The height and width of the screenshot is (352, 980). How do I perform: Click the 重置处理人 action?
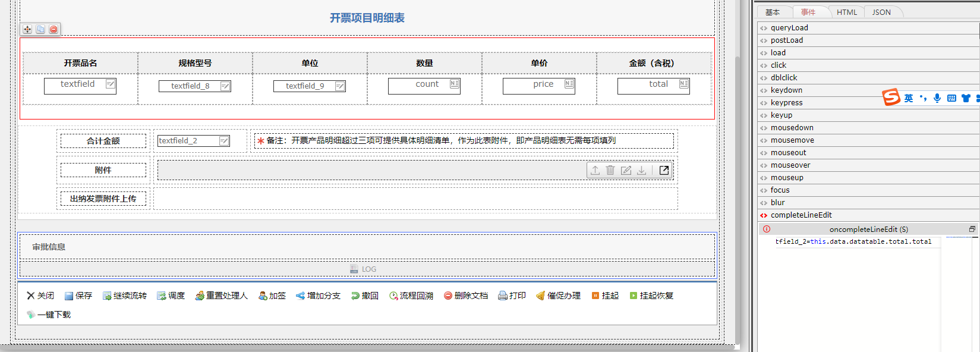coord(222,296)
